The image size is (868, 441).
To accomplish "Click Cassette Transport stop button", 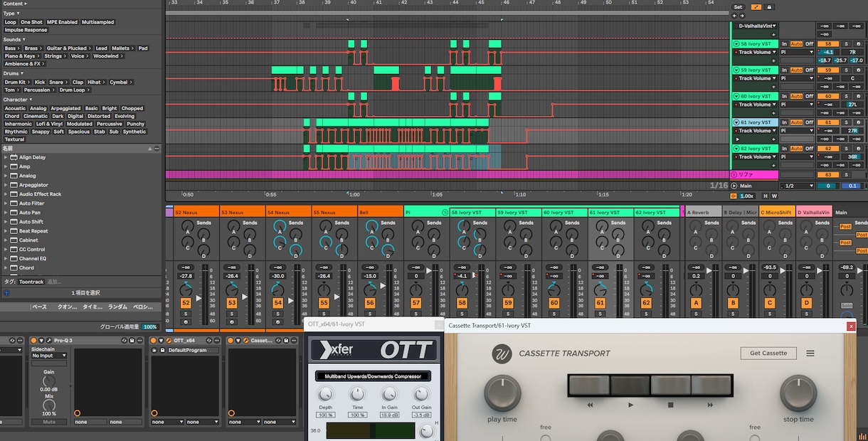I will (670, 405).
